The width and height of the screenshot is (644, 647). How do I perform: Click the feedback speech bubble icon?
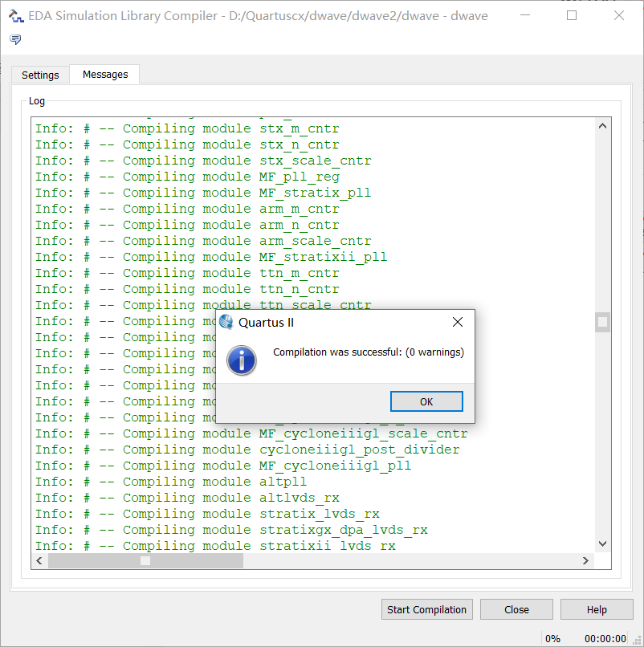click(x=15, y=39)
